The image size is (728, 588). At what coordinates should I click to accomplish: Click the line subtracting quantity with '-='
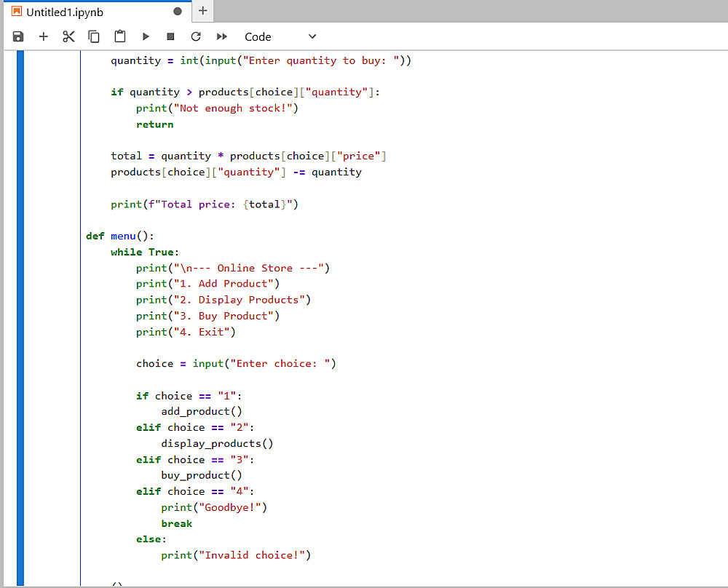pyautogui.click(x=236, y=172)
